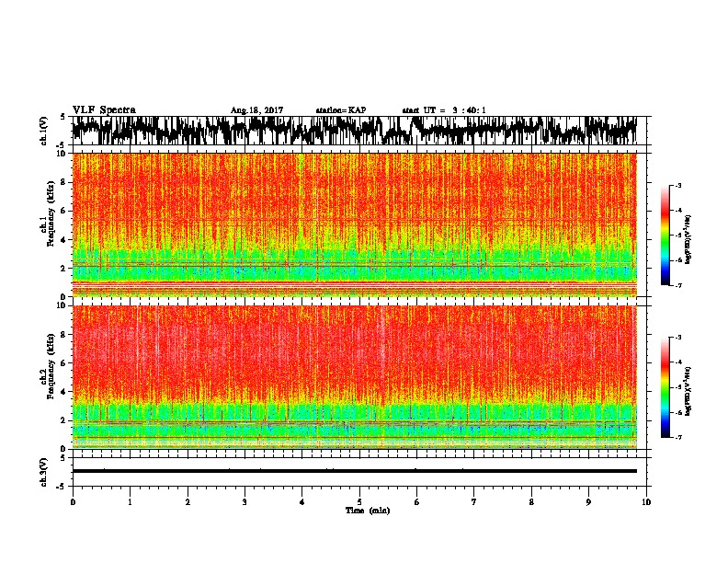Click time axis tick label '1'
Viewport: 728px width, 563px height.
(x=130, y=502)
